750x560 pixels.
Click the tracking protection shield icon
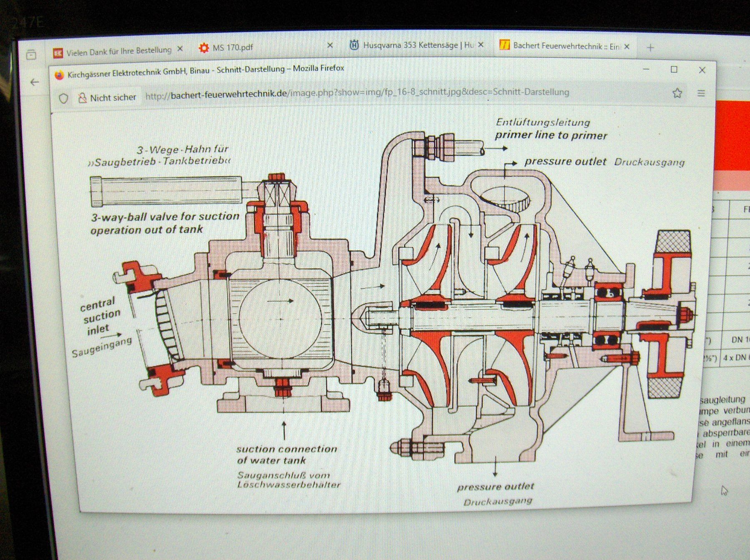(x=63, y=98)
